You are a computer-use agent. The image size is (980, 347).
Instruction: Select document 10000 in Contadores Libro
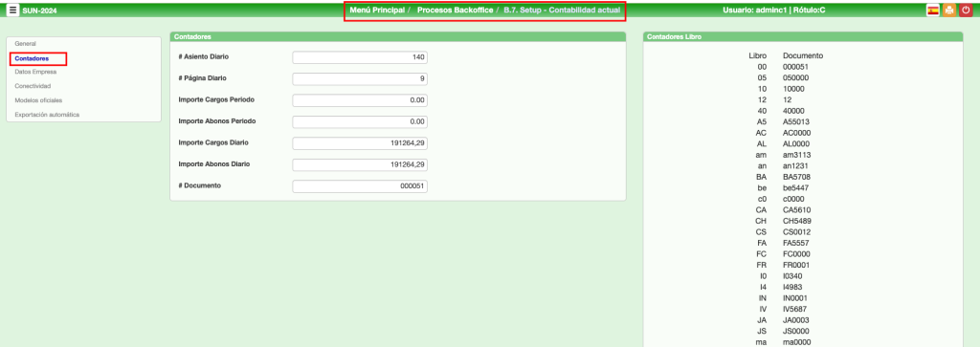[x=793, y=89]
